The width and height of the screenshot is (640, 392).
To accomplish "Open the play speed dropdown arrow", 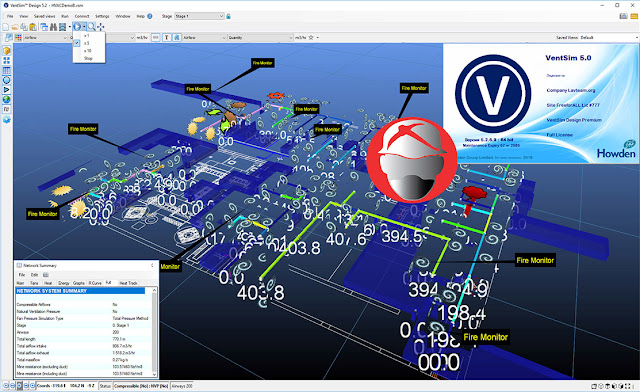I will point(84,27).
